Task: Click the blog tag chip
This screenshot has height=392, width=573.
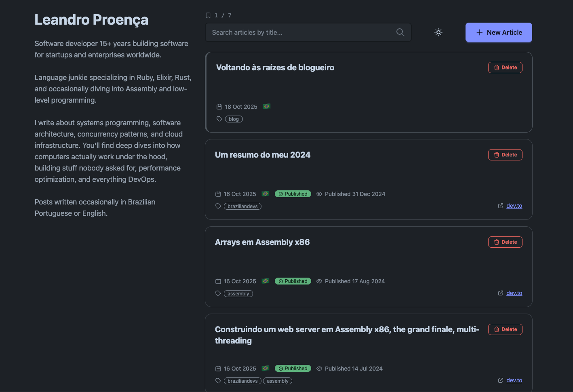Action: [x=234, y=119]
